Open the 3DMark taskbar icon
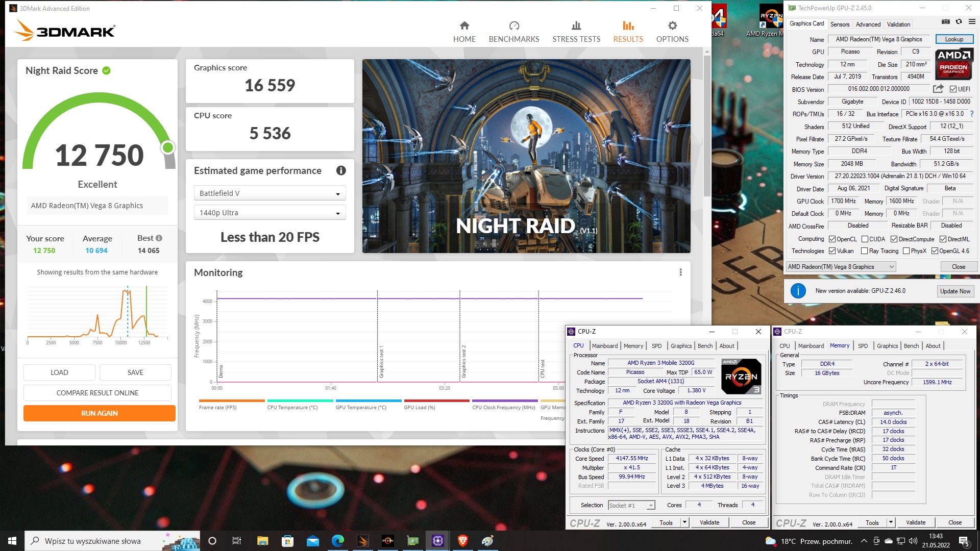The height and width of the screenshot is (551, 980). click(362, 541)
